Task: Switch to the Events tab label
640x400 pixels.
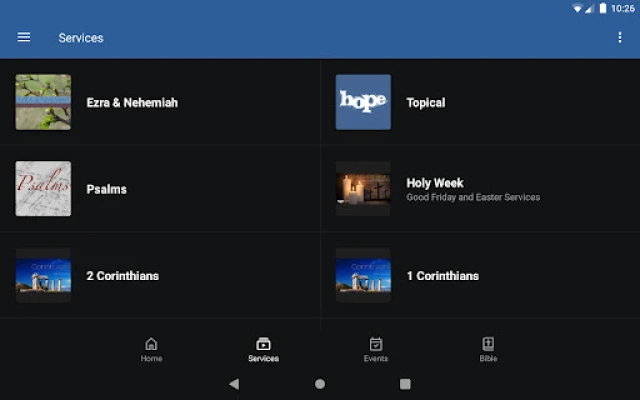Action: (376, 359)
